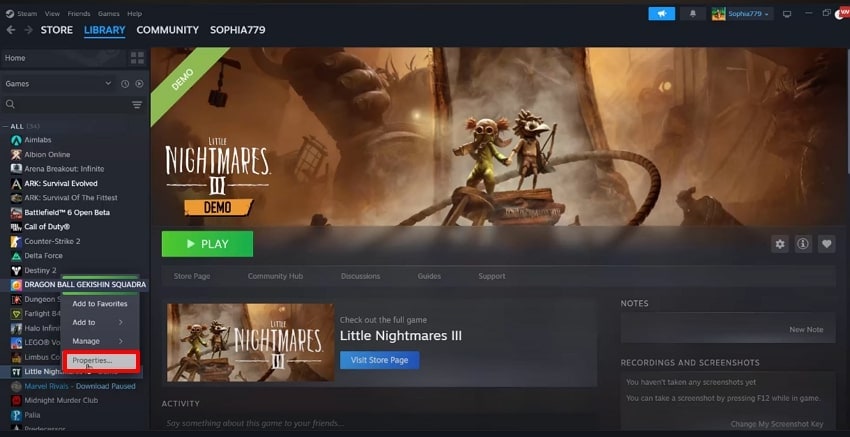Screen dimensions: 850x437
Task: Click Little Nightmares III promo thumbnail
Action: tap(250, 342)
